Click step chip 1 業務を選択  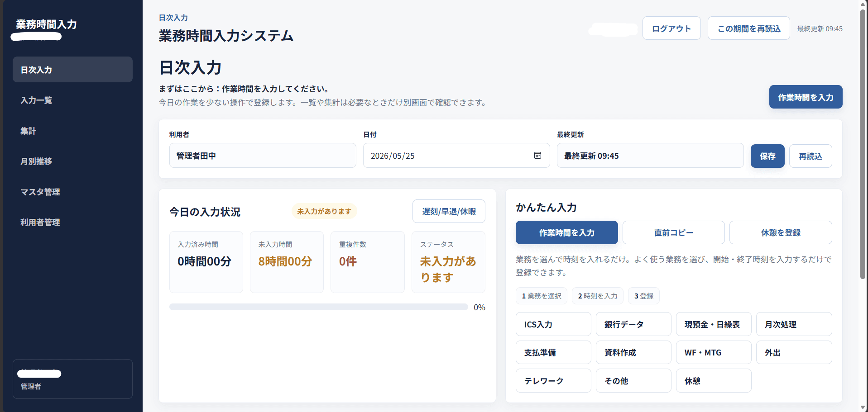tap(542, 296)
